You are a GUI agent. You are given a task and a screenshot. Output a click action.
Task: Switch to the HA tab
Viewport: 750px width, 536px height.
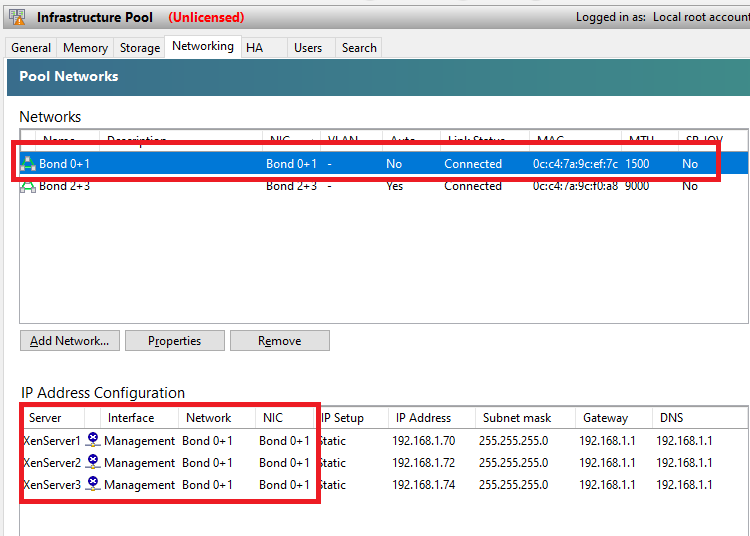click(x=254, y=48)
